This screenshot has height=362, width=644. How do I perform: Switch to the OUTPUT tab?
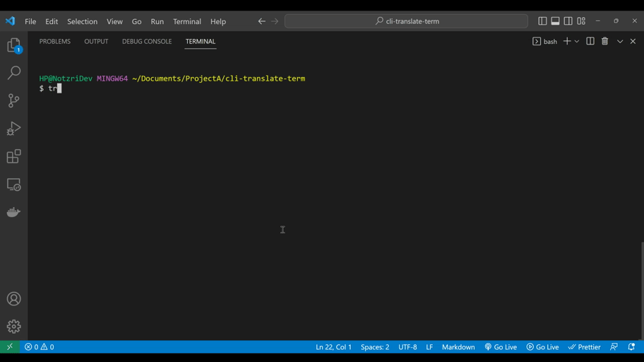coord(96,41)
